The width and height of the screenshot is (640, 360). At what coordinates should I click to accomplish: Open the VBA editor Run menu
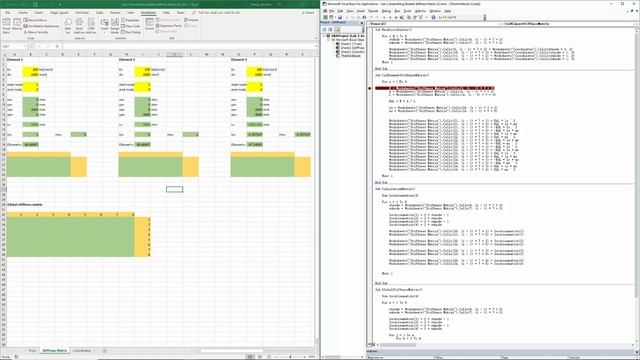397,11
